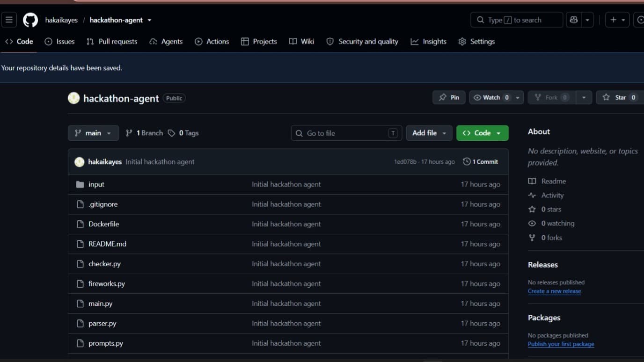View 0 watching in About sidebar

551,223
